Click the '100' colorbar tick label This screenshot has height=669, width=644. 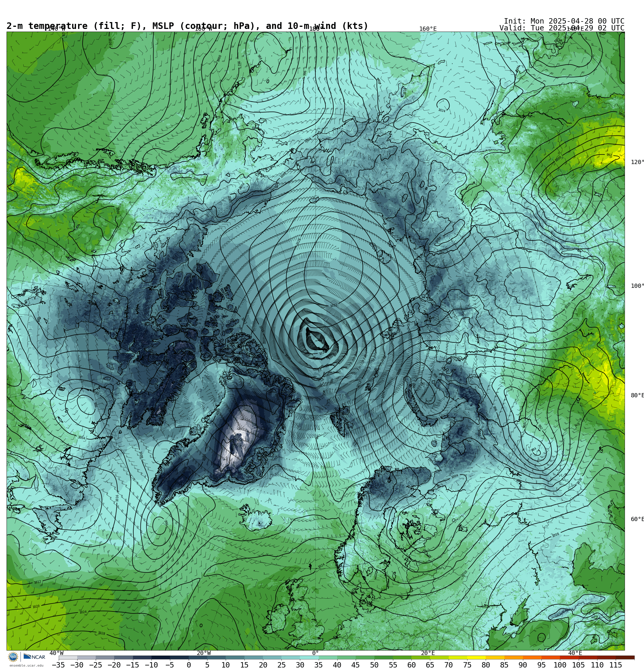click(x=560, y=665)
